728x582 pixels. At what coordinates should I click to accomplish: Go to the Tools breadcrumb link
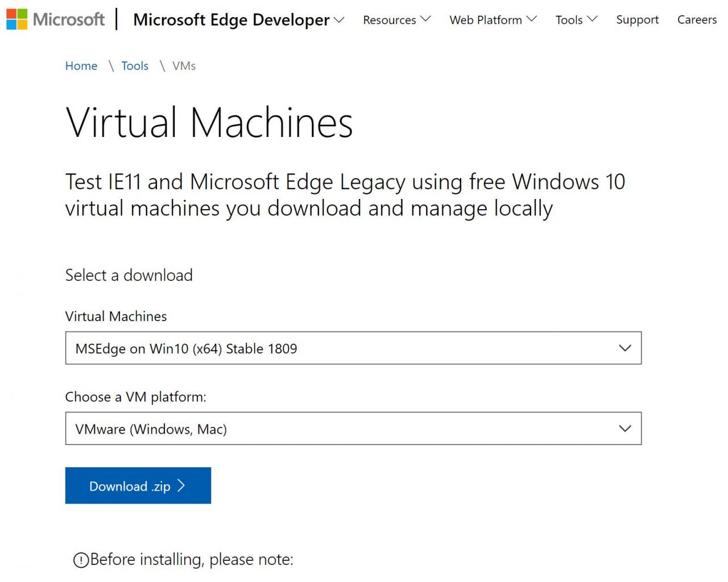[135, 66]
